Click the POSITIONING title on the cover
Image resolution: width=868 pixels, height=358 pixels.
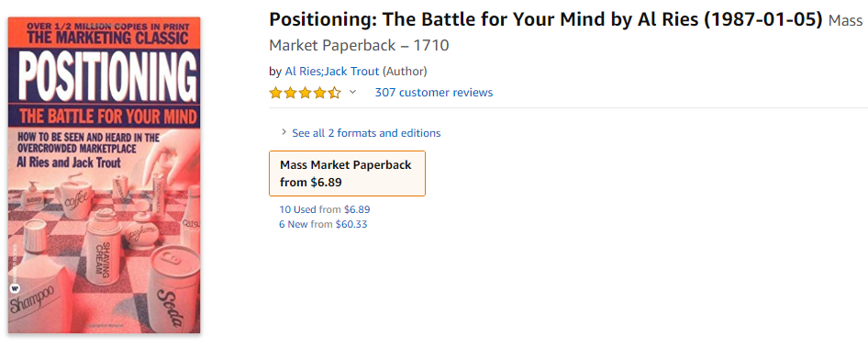pyautogui.click(x=104, y=76)
